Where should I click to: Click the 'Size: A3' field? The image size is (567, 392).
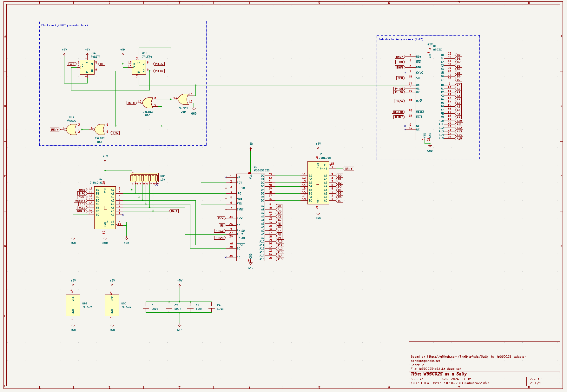pos(417,379)
